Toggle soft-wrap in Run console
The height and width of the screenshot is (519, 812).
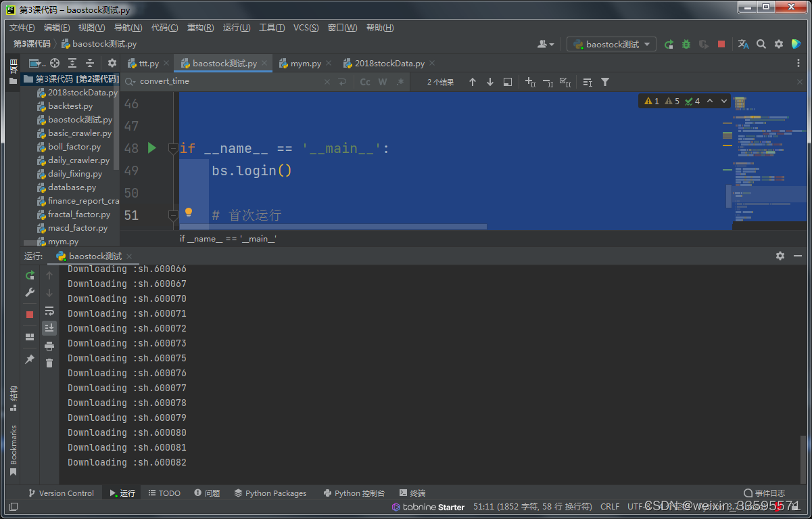tap(49, 311)
